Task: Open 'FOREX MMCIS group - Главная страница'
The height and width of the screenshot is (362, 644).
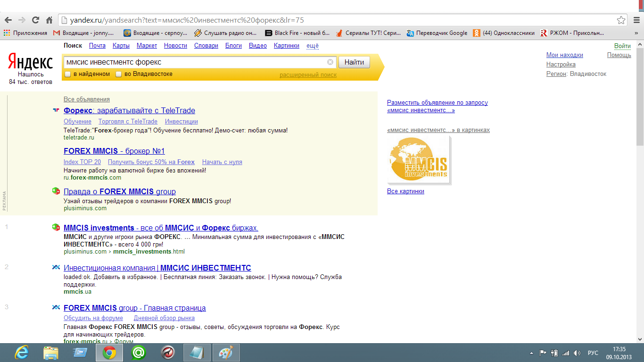Action: point(135,308)
